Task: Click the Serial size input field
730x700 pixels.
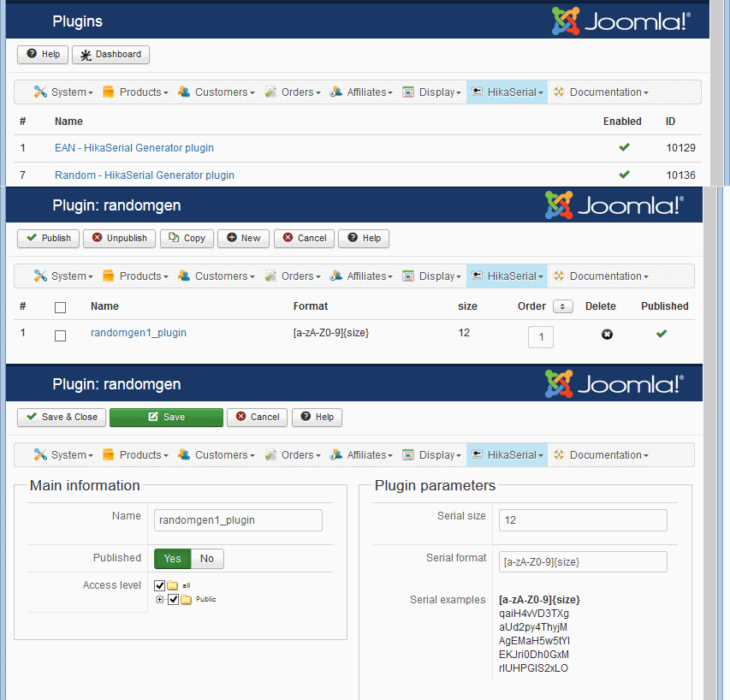Action: pos(583,520)
